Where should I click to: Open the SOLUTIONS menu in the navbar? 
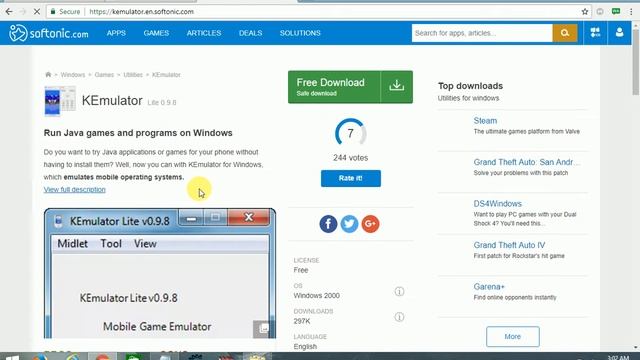coord(300,33)
